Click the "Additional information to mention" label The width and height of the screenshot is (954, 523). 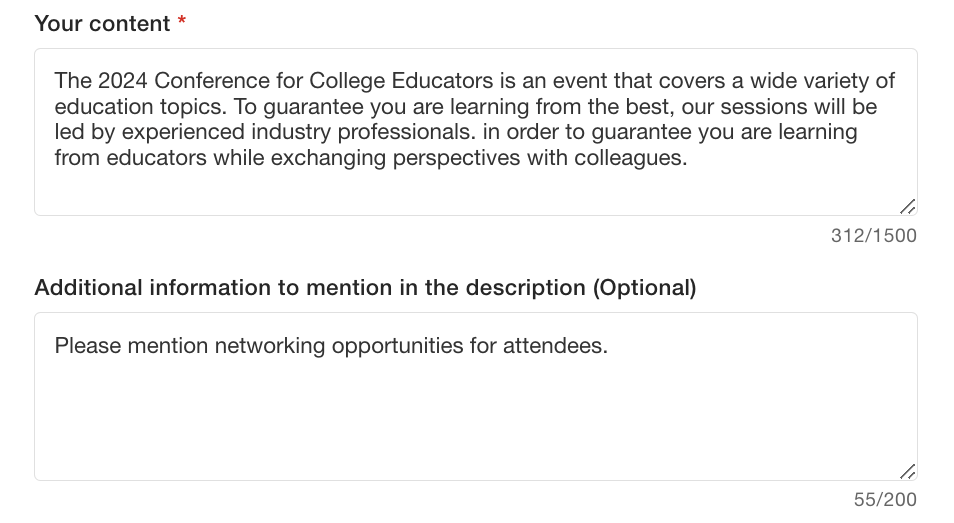(x=311, y=288)
